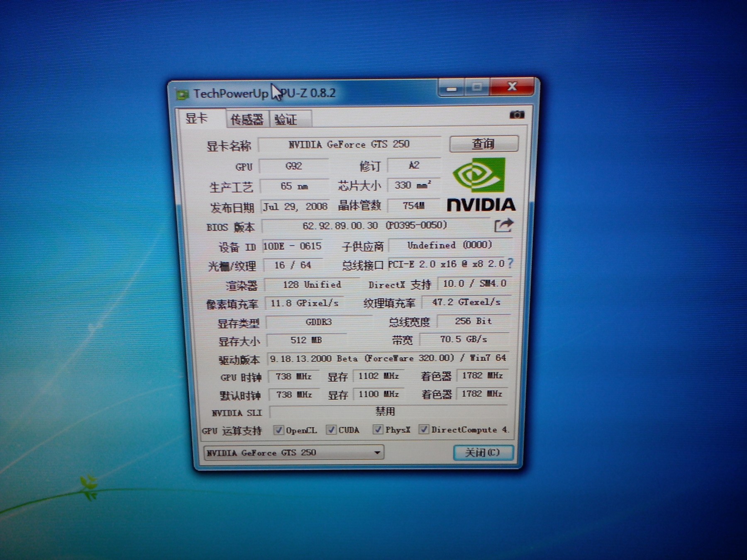Screen dimensions: 747x560
Task: Click the device ID 10DE - 0615
Action: [x=293, y=246]
